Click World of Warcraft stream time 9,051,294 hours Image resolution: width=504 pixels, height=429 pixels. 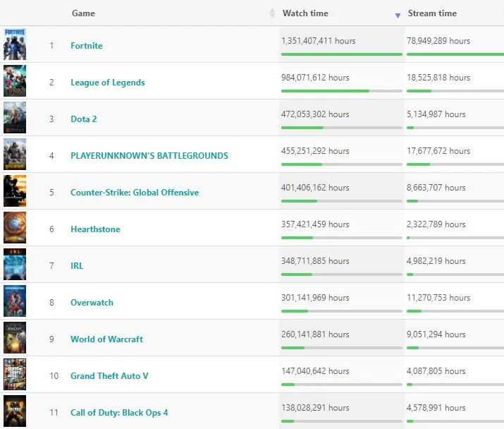click(436, 334)
